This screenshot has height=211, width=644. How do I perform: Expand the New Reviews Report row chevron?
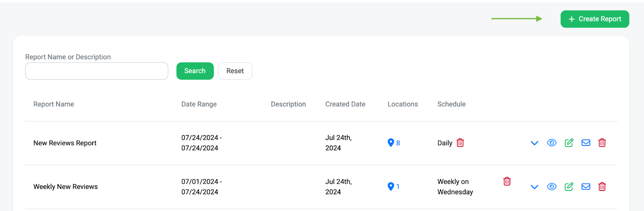pos(534,143)
